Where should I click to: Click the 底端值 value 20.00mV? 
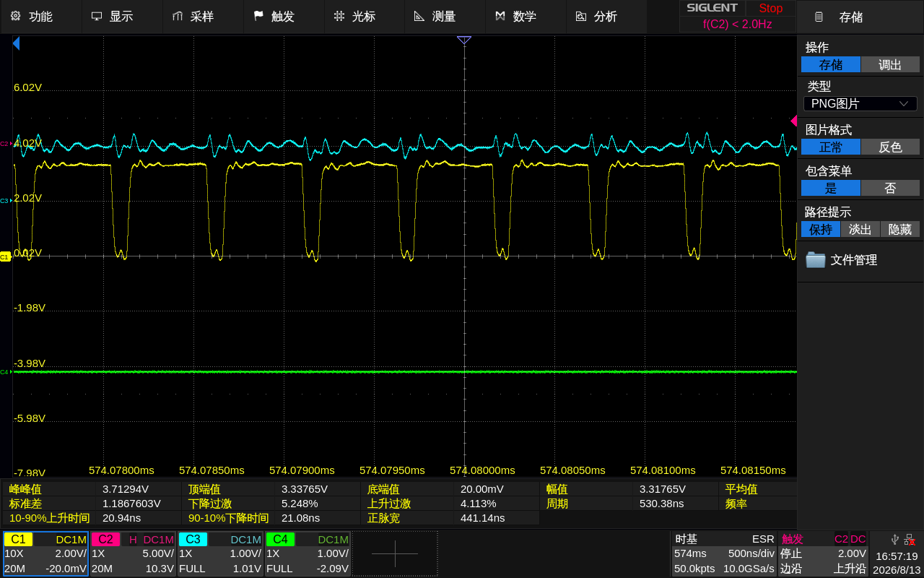(482, 489)
